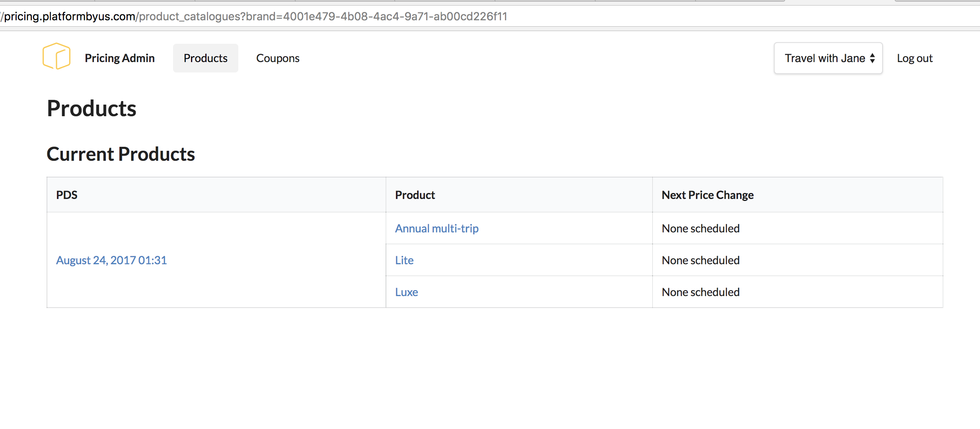Click the Log out link
Image resolution: width=980 pixels, height=429 pixels.
(914, 58)
